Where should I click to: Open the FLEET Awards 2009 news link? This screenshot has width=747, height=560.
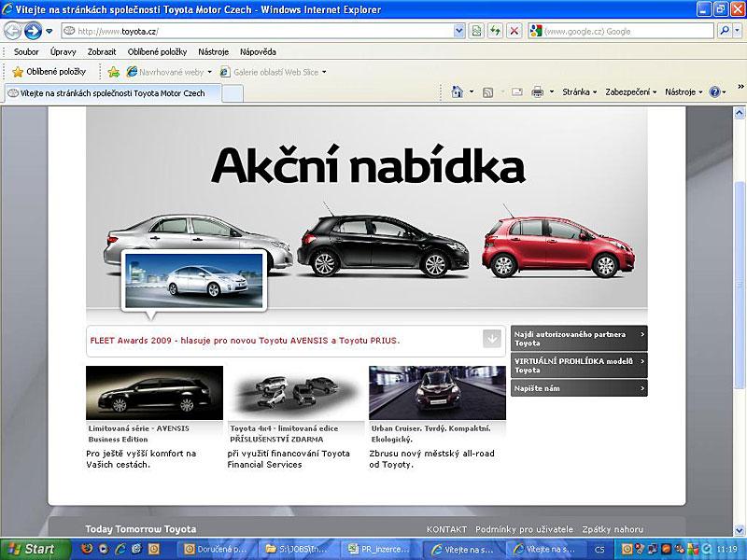[245, 341]
